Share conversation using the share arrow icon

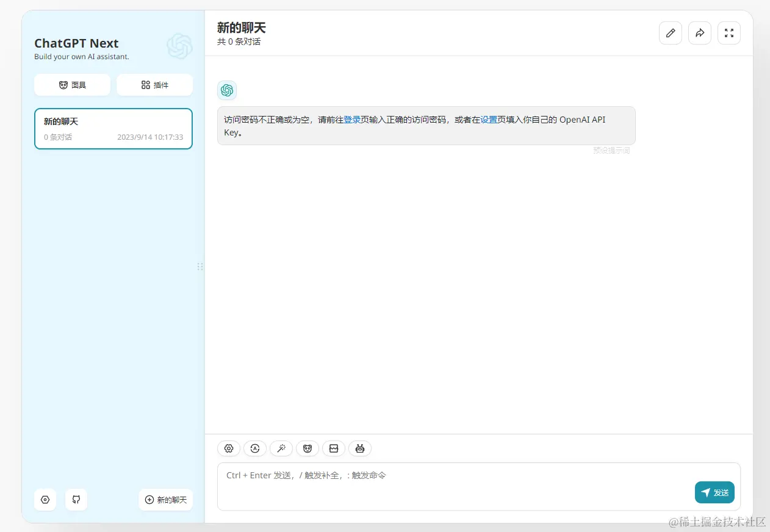699,33
